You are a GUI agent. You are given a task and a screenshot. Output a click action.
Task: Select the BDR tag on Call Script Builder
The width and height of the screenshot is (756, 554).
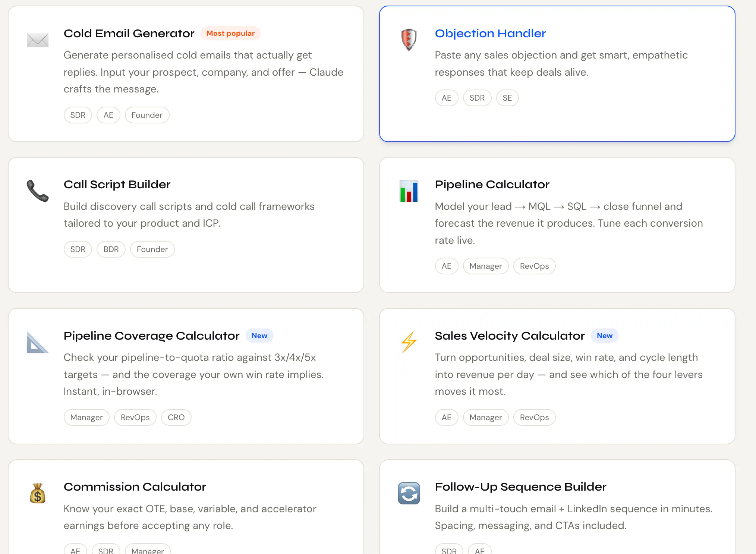coord(111,249)
